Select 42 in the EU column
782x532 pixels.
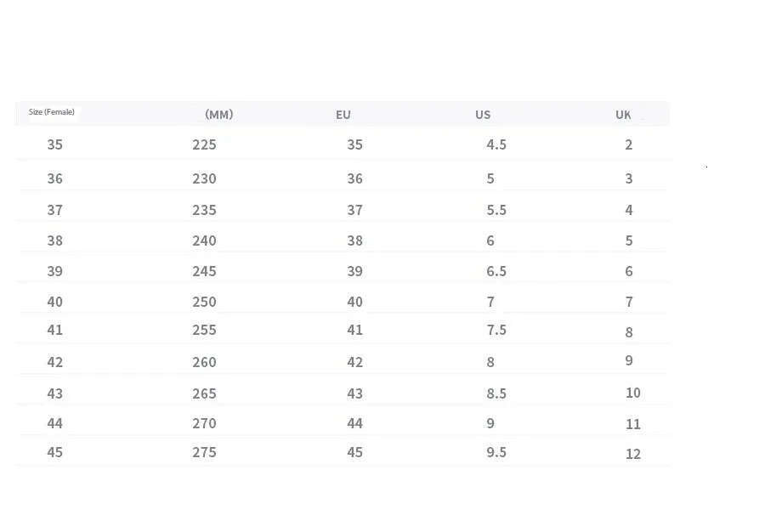[354, 363]
